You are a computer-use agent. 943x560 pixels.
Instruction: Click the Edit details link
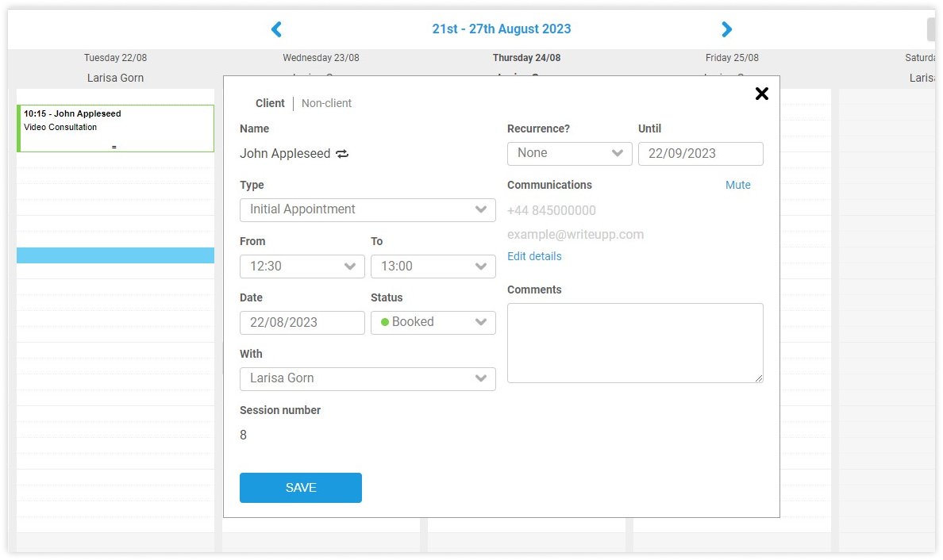(x=534, y=256)
